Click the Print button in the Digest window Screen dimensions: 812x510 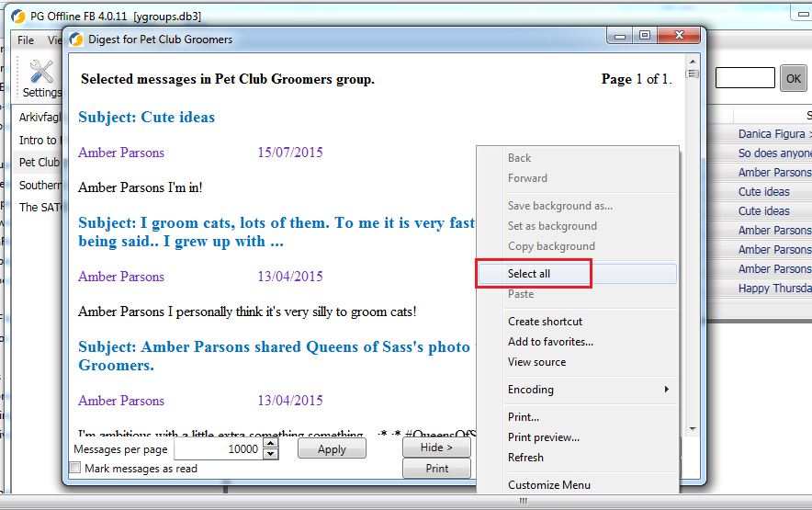point(436,469)
